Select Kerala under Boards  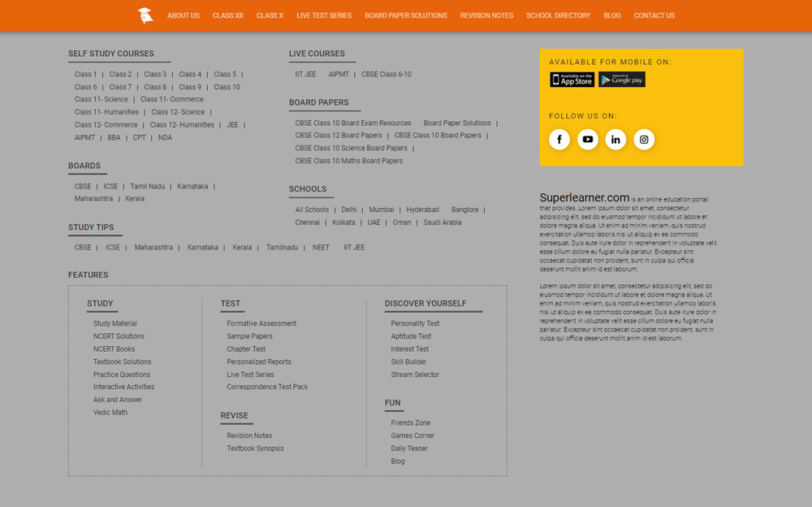pyautogui.click(x=135, y=198)
